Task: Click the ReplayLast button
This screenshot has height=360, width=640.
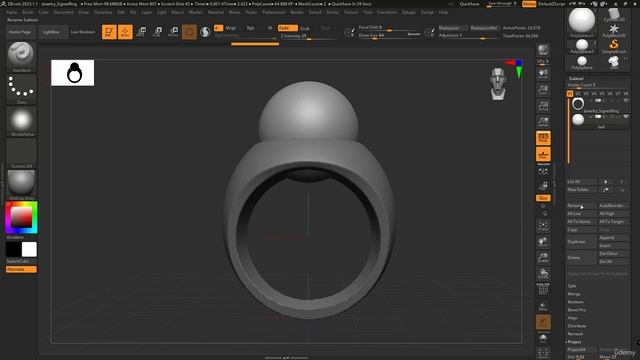Action: pos(452,28)
